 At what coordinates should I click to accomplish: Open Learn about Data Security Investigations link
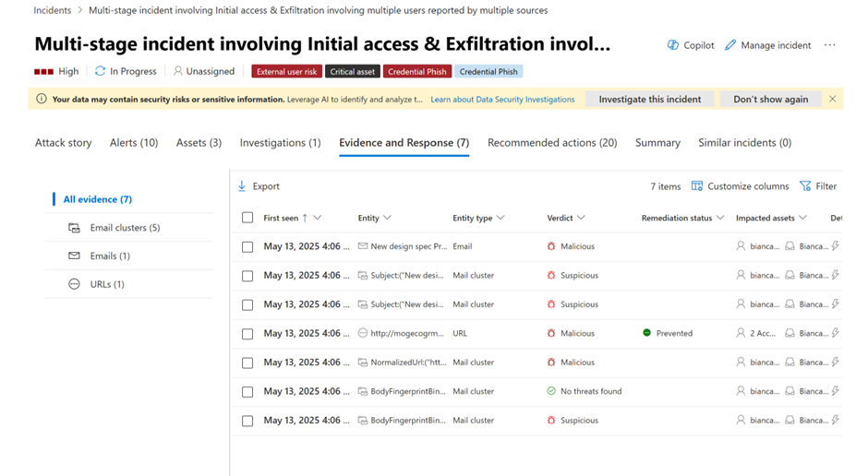pyautogui.click(x=502, y=100)
